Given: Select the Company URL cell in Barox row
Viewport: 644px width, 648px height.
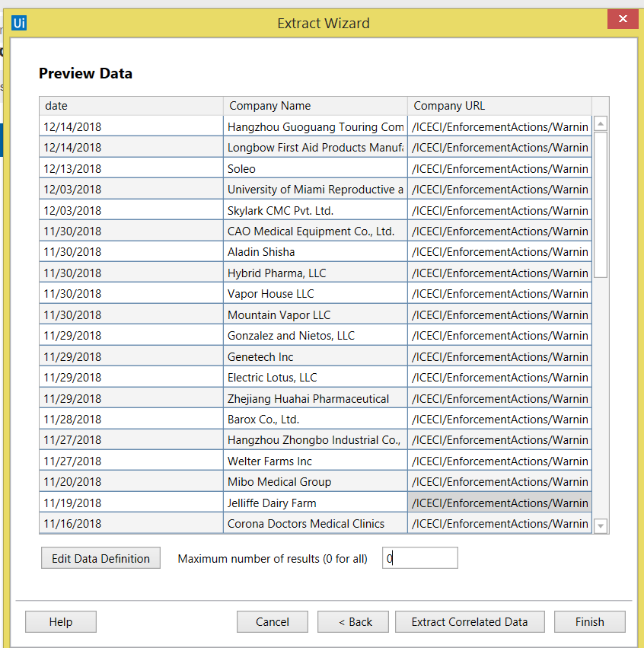Looking at the screenshot, I should coord(499,419).
